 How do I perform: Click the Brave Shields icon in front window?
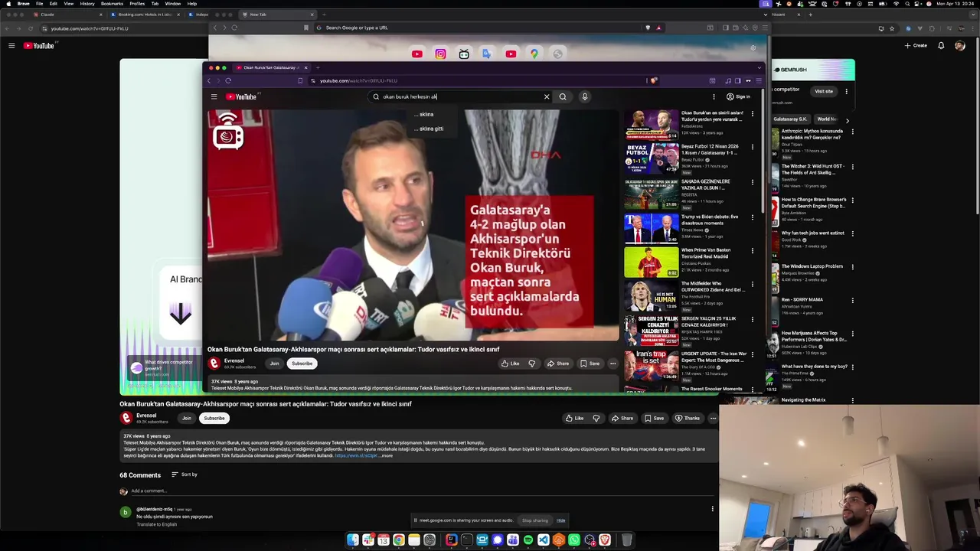click(653, 80)
